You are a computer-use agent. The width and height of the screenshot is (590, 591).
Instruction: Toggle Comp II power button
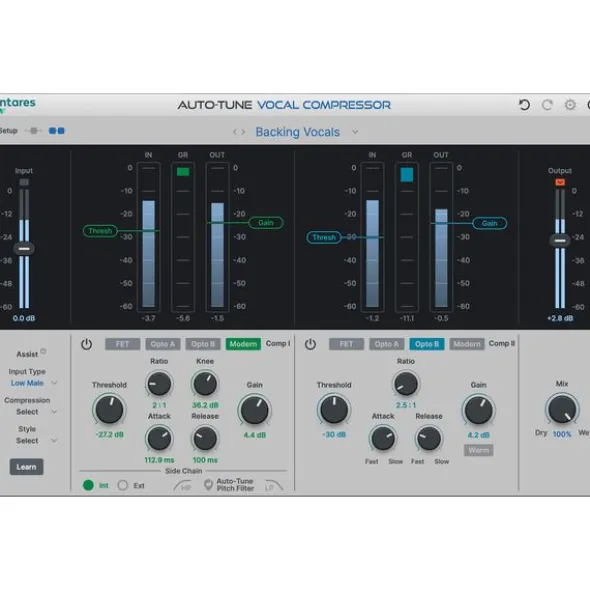[310, 344]
